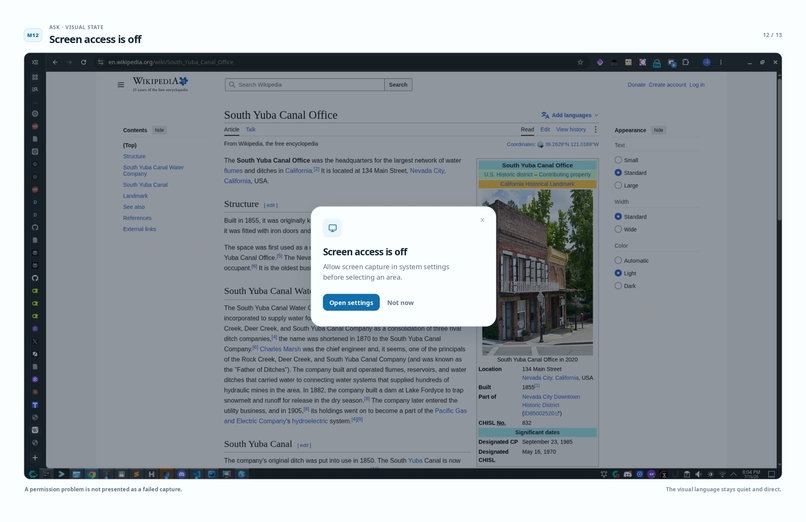
Task: Open the hydroelectric link
Action: tap(309, 421)
